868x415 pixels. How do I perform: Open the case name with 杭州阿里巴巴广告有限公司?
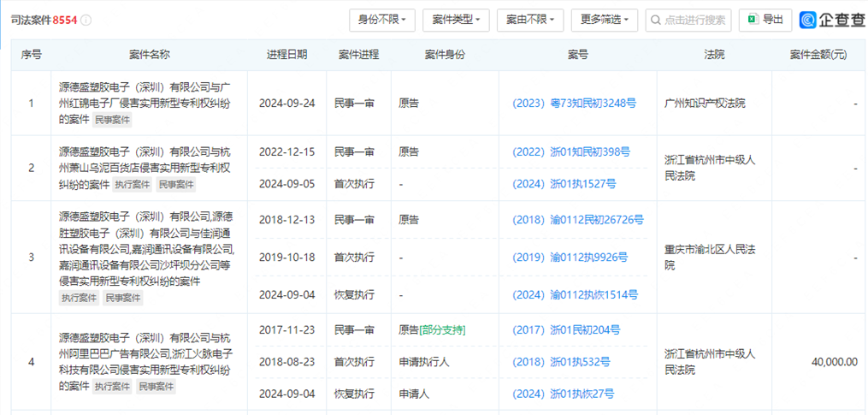pyautogui.click(x=144, y=362)
